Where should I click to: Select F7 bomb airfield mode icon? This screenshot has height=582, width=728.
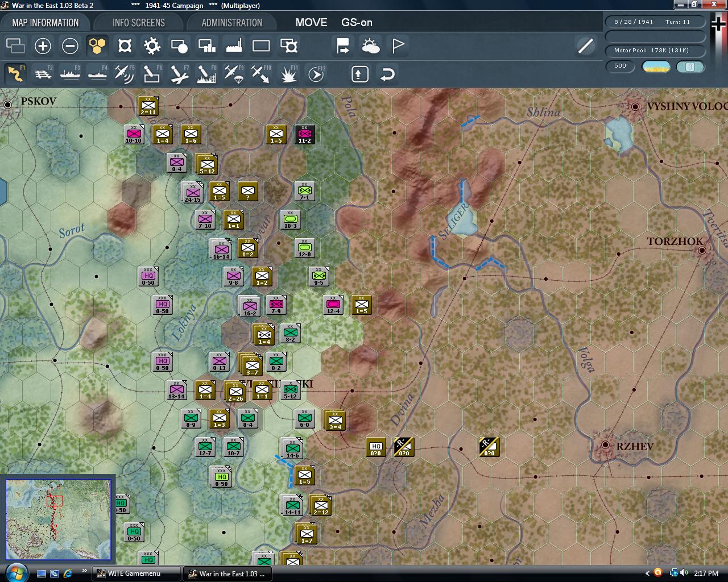[179, 74]
